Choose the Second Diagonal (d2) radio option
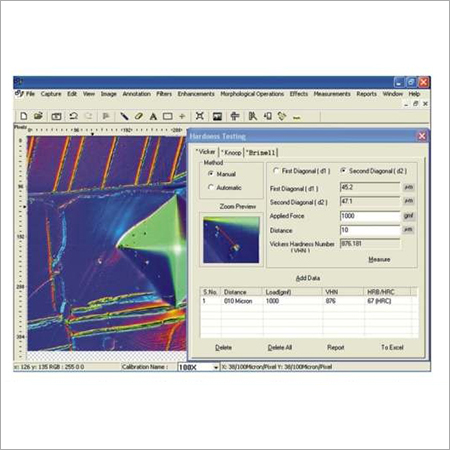The width and height of the screenshot is (450, 450). pos(343,171)
